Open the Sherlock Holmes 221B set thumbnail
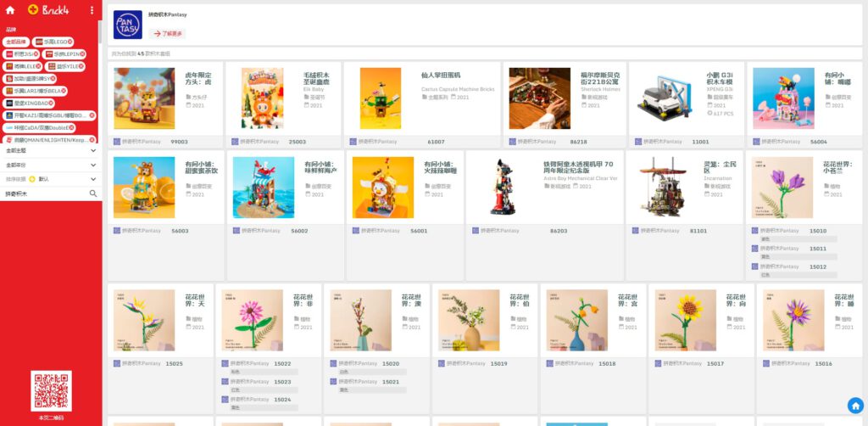This screenshot has width=868, height=426. point(540,98)
